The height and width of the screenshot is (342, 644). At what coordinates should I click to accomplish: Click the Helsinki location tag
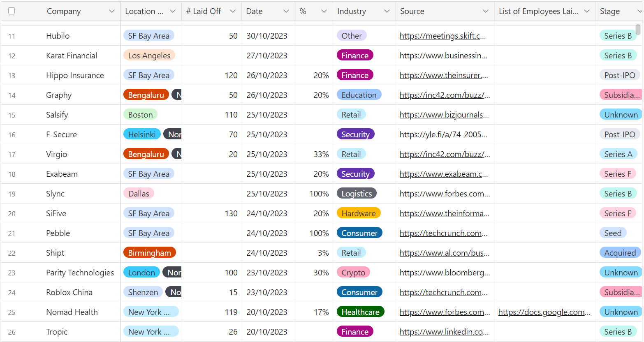pyautogui.click(x=142, y=134)
